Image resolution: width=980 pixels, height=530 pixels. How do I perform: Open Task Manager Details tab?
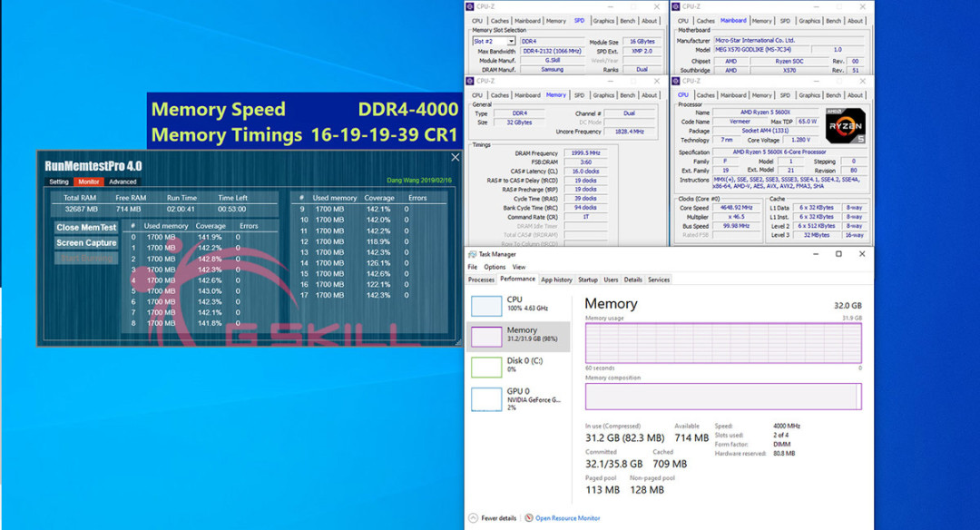pyautogui.click(x=632, y=280)
